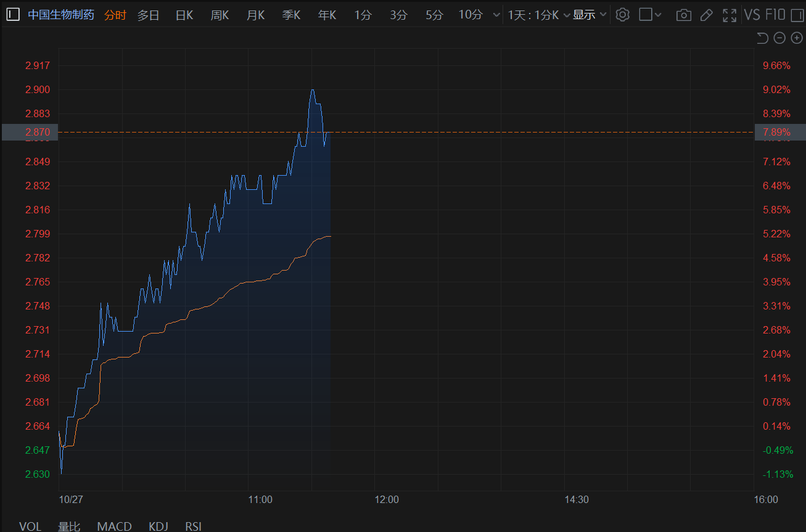Click the 中国生物制药 stock name
806x532 pixels.
[x=61, y=15]
